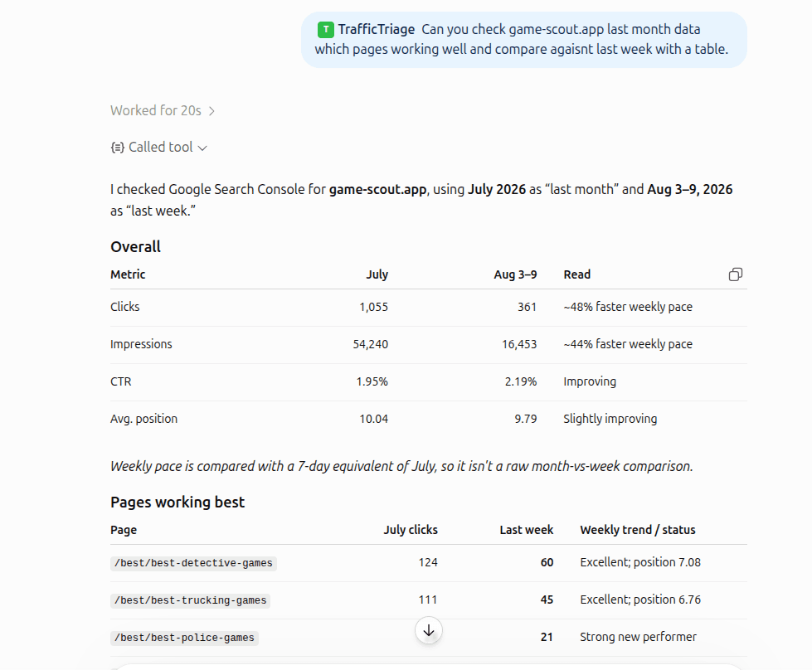Click ~44% faster weekly pace text
The height and width of the screenshot is (670, 812).
[x=628, y=344]
